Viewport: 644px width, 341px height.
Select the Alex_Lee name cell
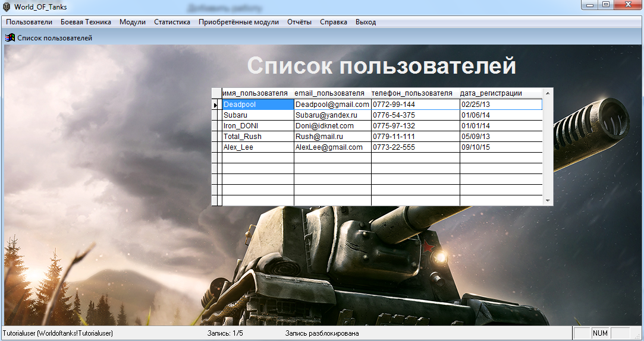tap(258, 147)
